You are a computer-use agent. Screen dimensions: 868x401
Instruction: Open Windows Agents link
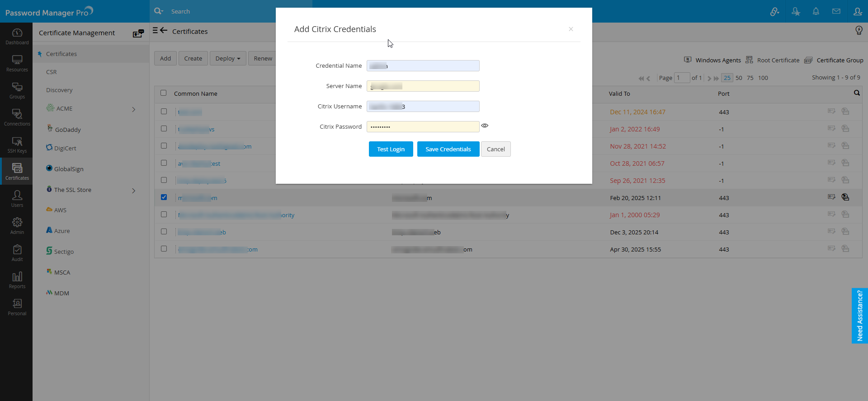pos(718,60)
